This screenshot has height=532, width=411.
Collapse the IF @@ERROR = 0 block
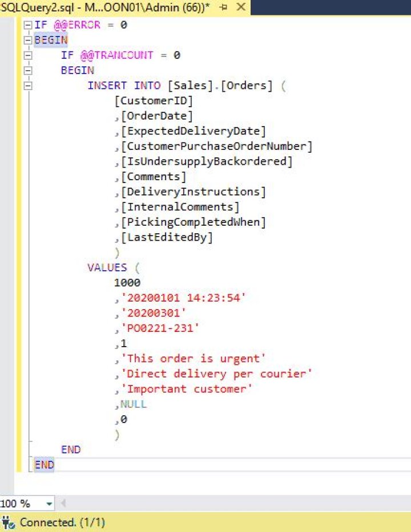point(27,26)
